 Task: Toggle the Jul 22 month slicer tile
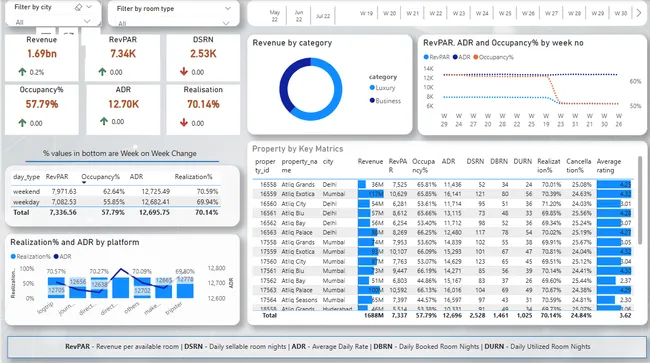click(x=323, y=16)
